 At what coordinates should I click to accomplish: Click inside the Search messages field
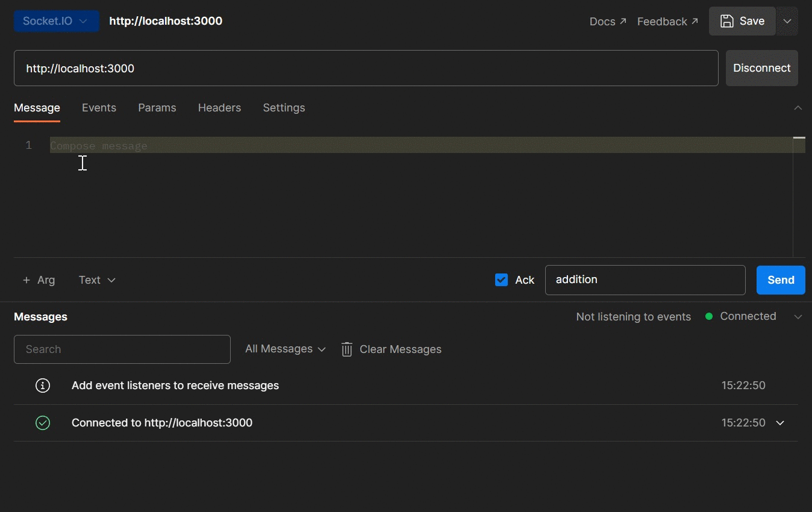point(122,349)
